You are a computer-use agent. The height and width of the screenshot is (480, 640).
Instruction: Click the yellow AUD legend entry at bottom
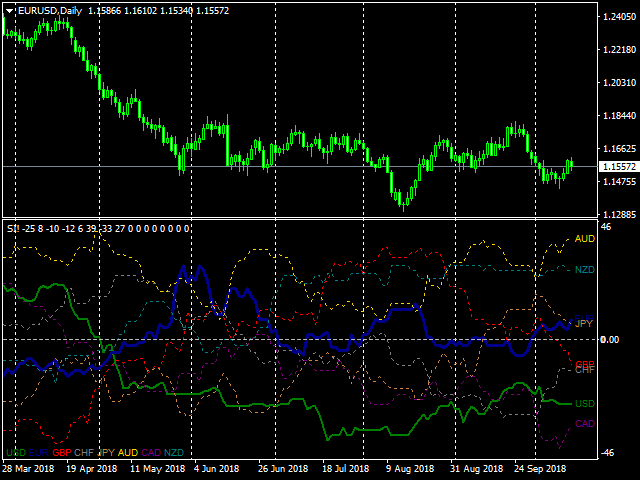click(x=128, y=453)
